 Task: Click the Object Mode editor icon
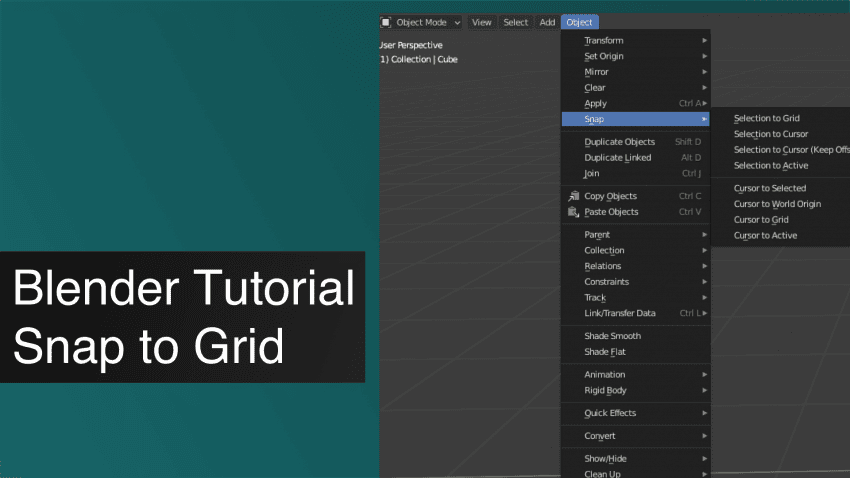point(386,22)
